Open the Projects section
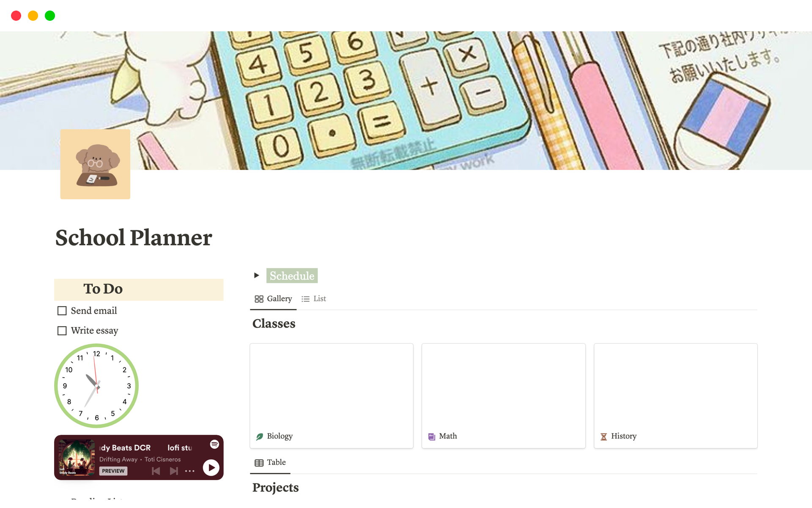 click(275, 488)
